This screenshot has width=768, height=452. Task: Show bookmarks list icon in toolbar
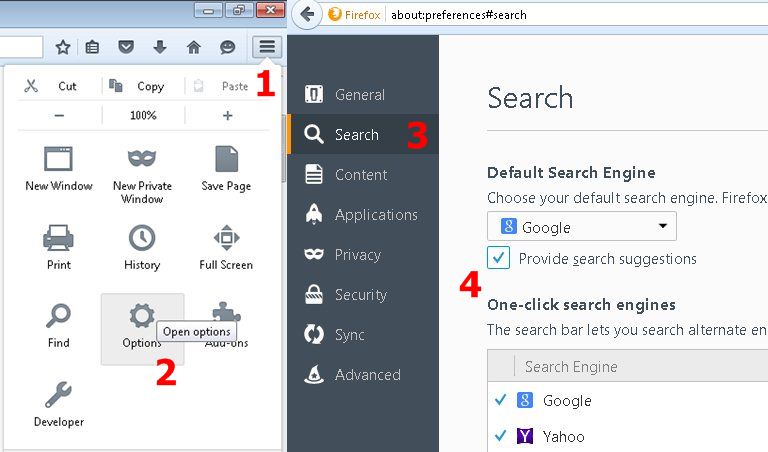92,47
